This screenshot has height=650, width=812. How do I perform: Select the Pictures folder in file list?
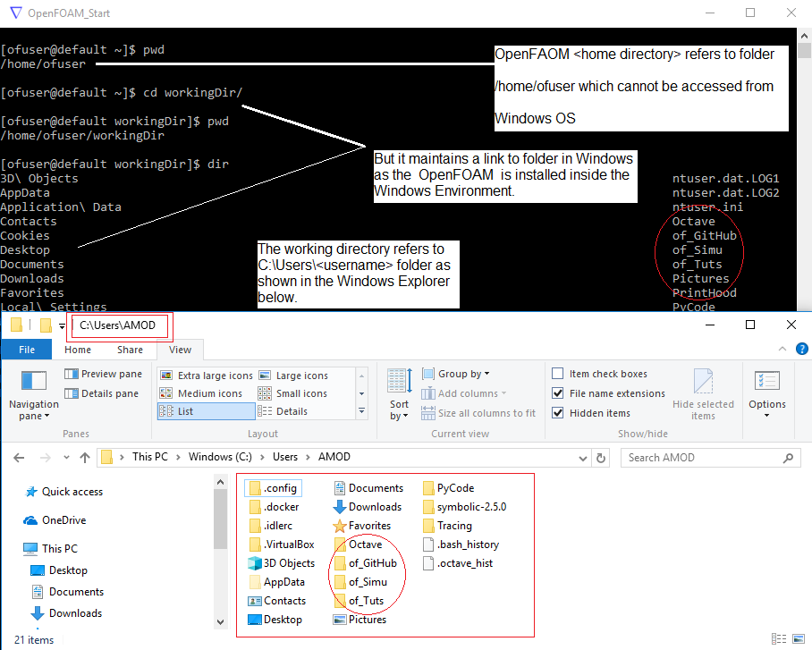pos(359,620)
